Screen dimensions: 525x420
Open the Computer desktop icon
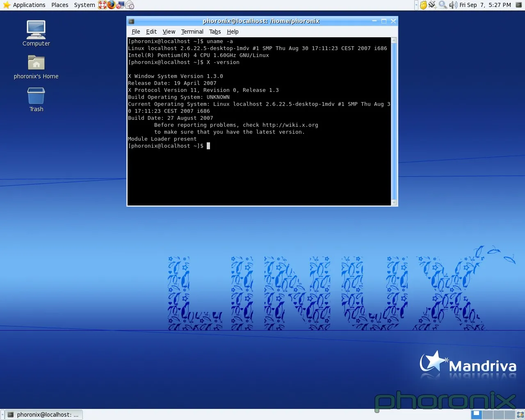36,30
